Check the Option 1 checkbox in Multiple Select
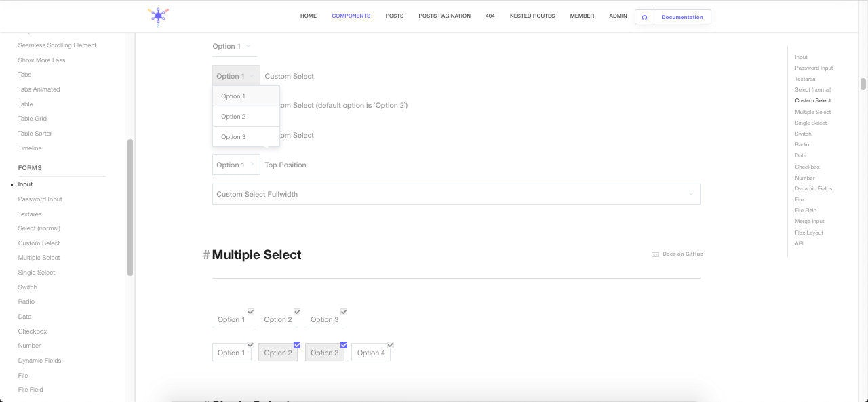The height and width of the screenshot is (402, 868). [250, 312]
